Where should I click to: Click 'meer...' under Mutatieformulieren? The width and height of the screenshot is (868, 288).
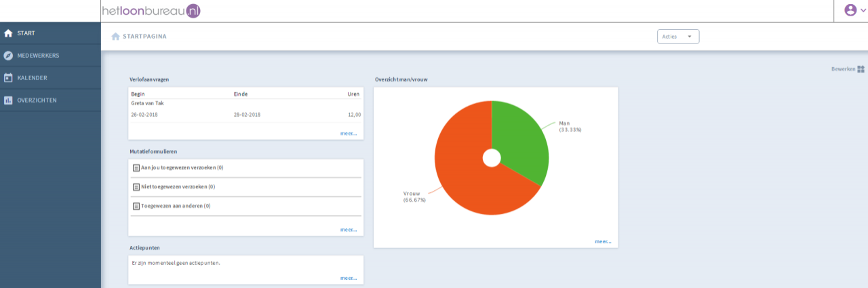(x=349, y=230)
